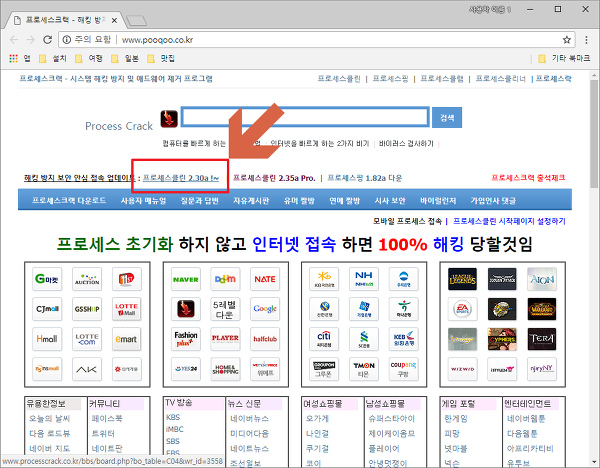Open the NATE portal icon
The width and height of the screenshot is (600, 468).
point(265,279)
